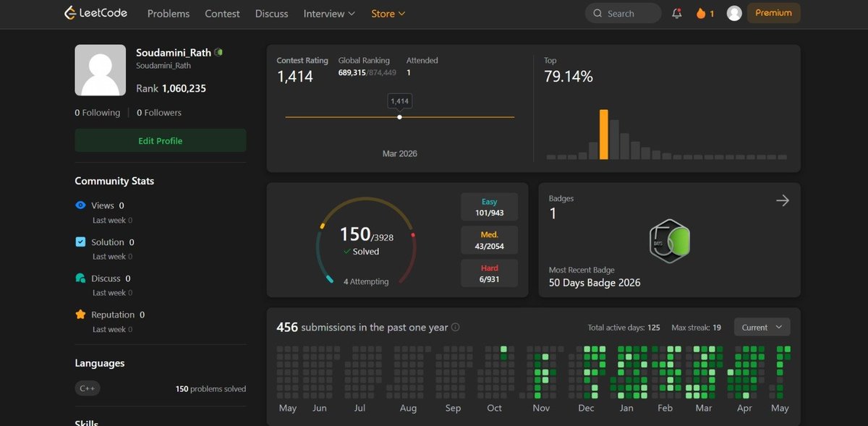868x426 pixels.
Task: Click the 0 Followers text
Action: tap(159, 112)
